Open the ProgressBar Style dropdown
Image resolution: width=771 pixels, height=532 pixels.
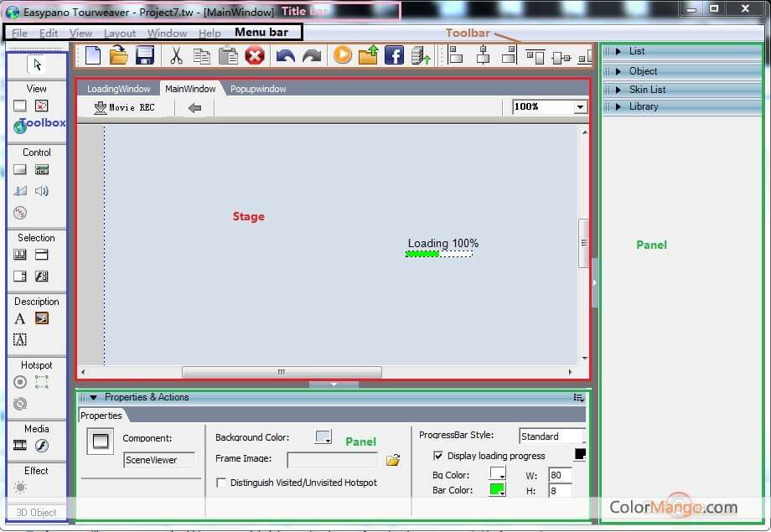pos(551,436)
